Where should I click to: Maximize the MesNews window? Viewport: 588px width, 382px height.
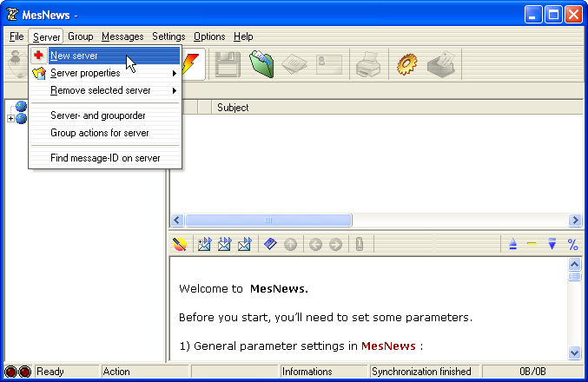(x=553, y=15)
